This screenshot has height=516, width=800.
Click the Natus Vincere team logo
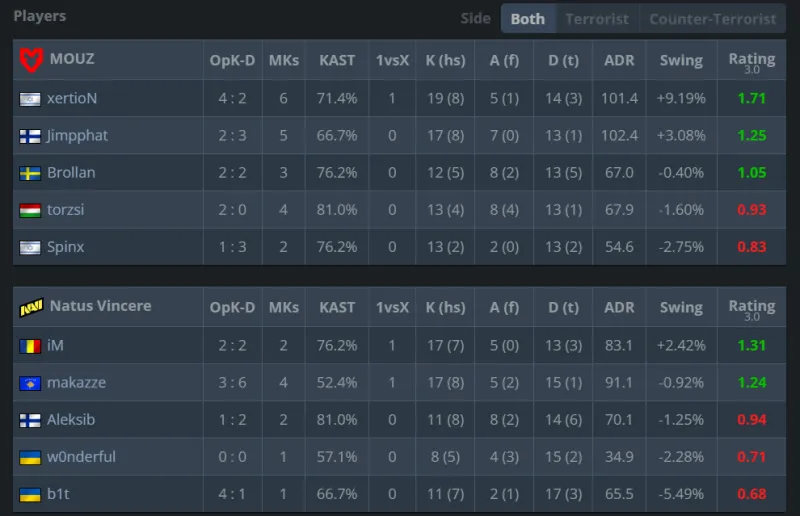click(31, 307)
